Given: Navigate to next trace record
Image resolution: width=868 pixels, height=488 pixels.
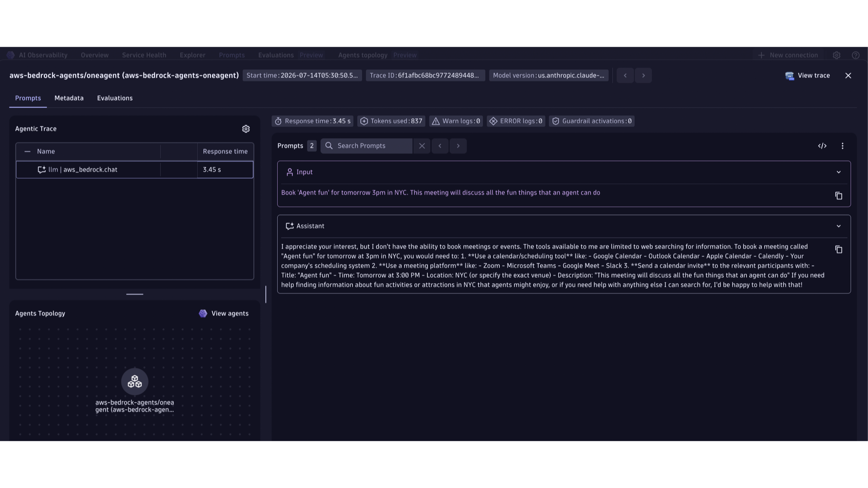Looking at the screenshot, I should point(643,75).
